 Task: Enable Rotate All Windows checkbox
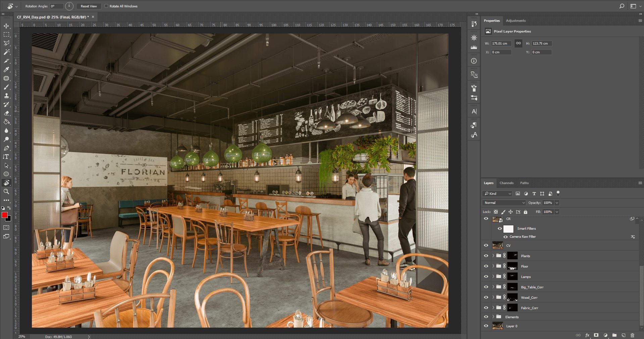[106, 6]
